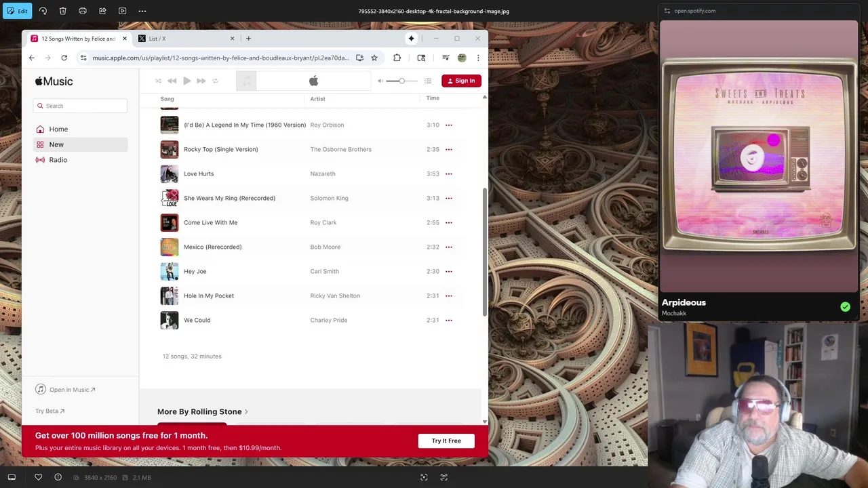Open more options for Rocky Top song
This screenshot has width=868, height=488.
point(448,149)
